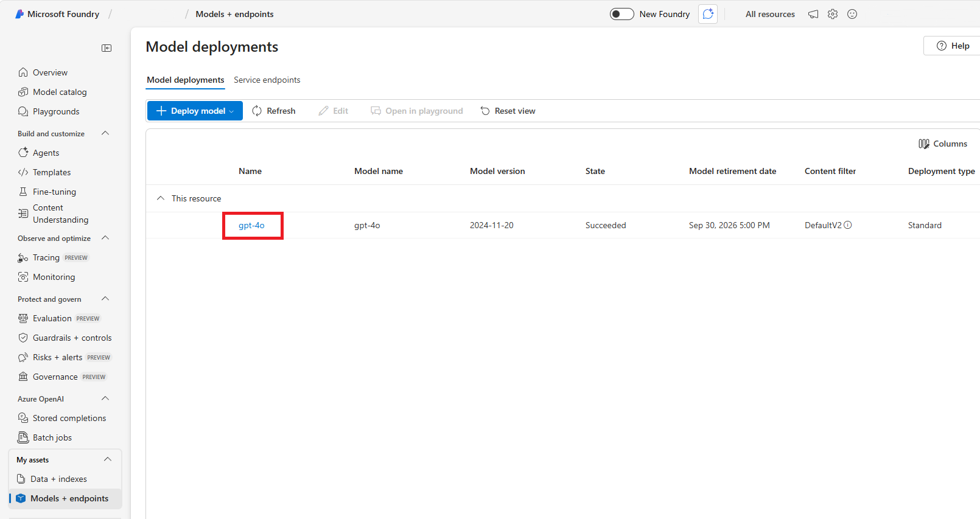Screen dimensions: 980x519
Task: Open Stored completions in the sidebar
Action: pyautogui.click(x=69, y=418)
